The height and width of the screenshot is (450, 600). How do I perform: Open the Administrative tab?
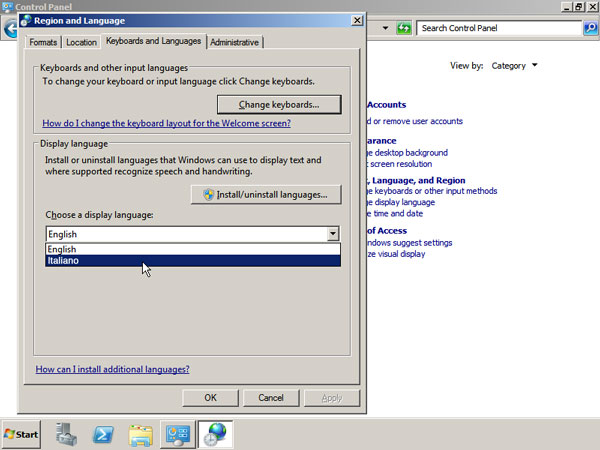tap(234, 42)
